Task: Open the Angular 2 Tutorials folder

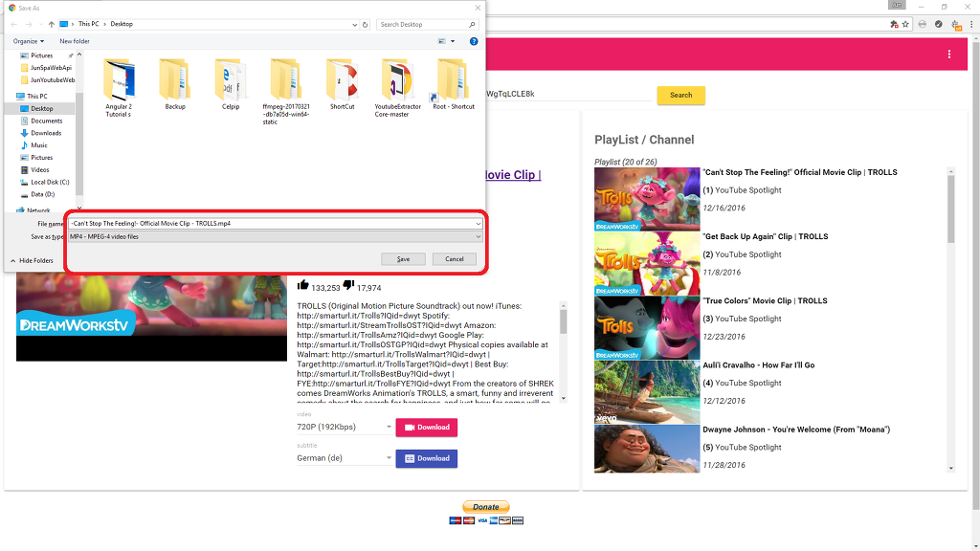Action: (x=119, y=87)
